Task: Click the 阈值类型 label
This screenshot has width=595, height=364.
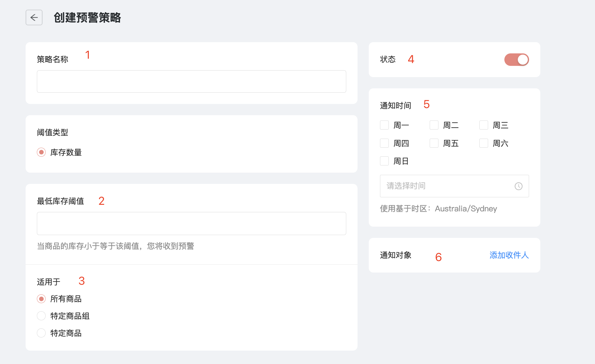Action: 52,132
